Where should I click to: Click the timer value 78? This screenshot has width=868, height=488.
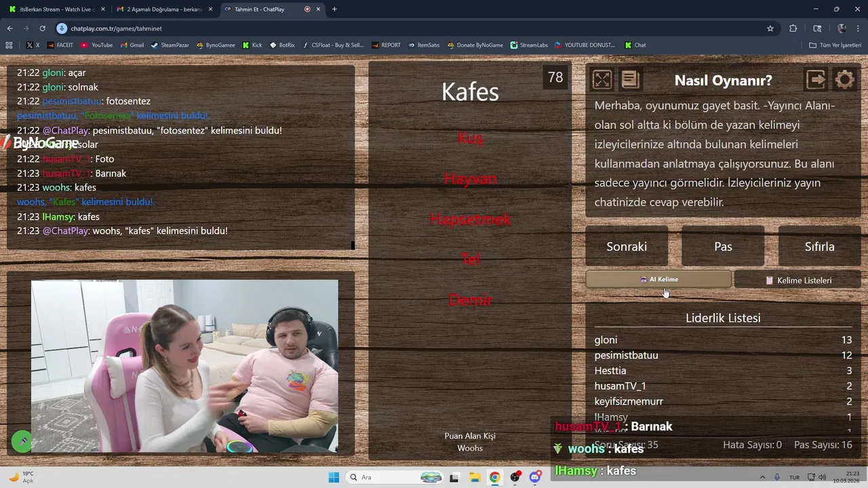(555, 77)
